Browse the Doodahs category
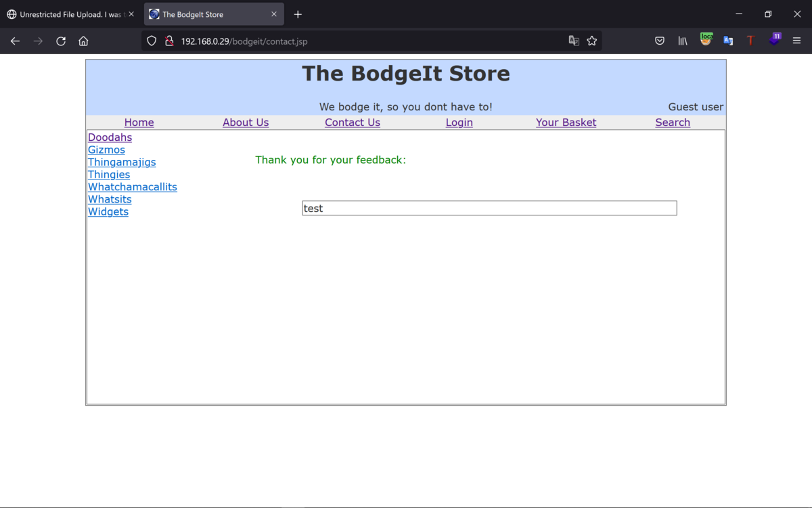Image resolution: width=812 pixels, height=508 pixels. pyautogui.click(x=110, y=137)
